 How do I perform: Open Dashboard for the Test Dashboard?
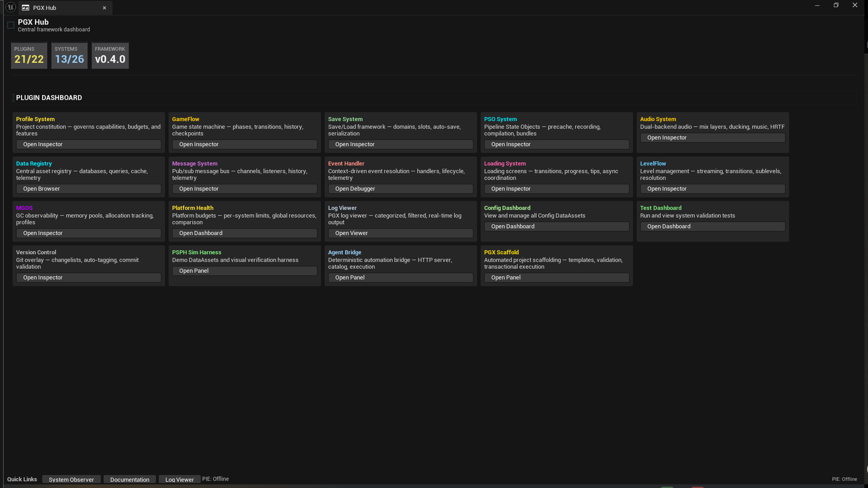(x=712, y=226)
